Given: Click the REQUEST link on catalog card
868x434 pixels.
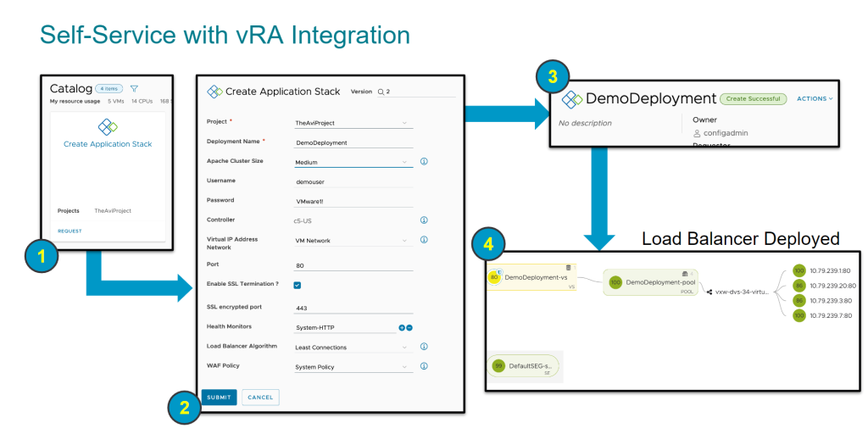Looking at the screenshot, I should 70,231.
